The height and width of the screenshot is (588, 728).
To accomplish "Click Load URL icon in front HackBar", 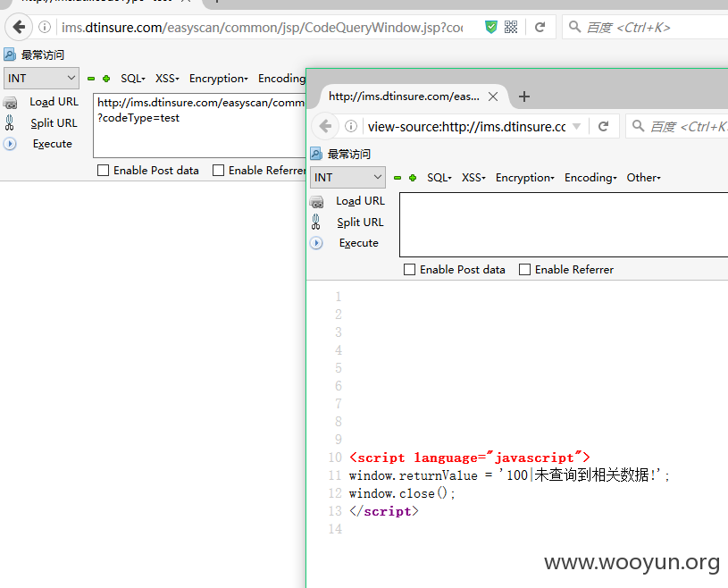I will pyautogui.click(x=316, y=202).
